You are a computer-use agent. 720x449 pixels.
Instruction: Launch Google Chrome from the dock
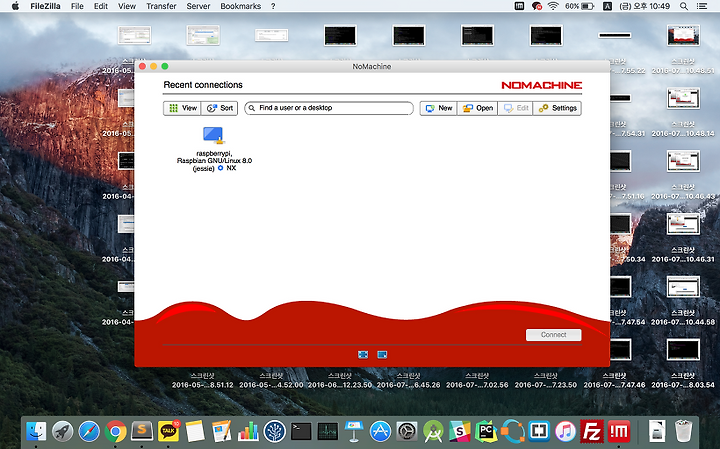tap(115, 432)
